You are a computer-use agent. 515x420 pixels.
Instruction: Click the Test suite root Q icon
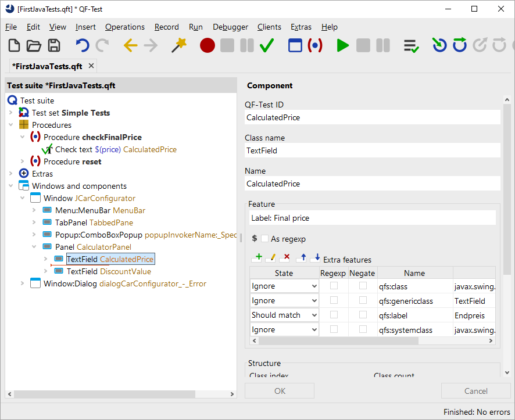(12, 100)
